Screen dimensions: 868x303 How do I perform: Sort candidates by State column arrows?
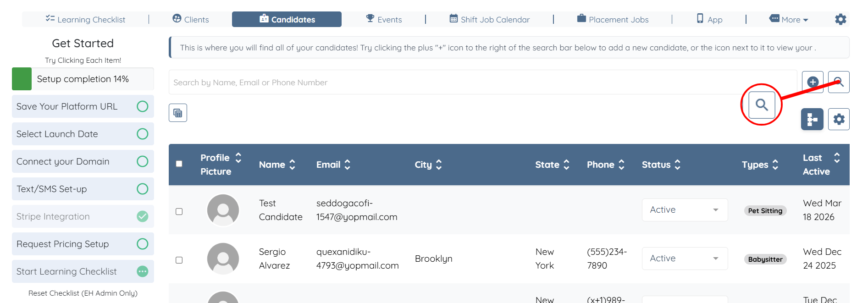pos(566,165)
